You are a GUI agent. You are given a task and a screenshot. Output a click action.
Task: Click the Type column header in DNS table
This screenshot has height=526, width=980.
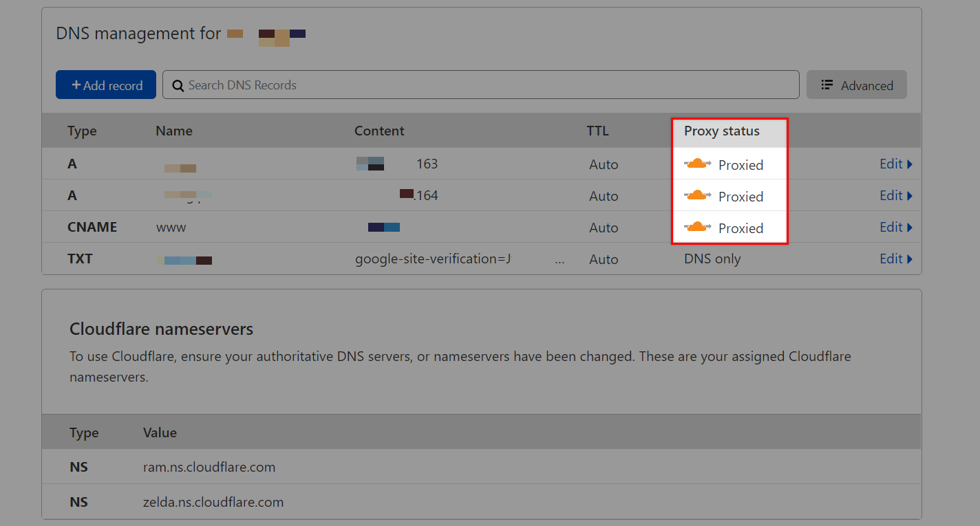tap(82, 131)
